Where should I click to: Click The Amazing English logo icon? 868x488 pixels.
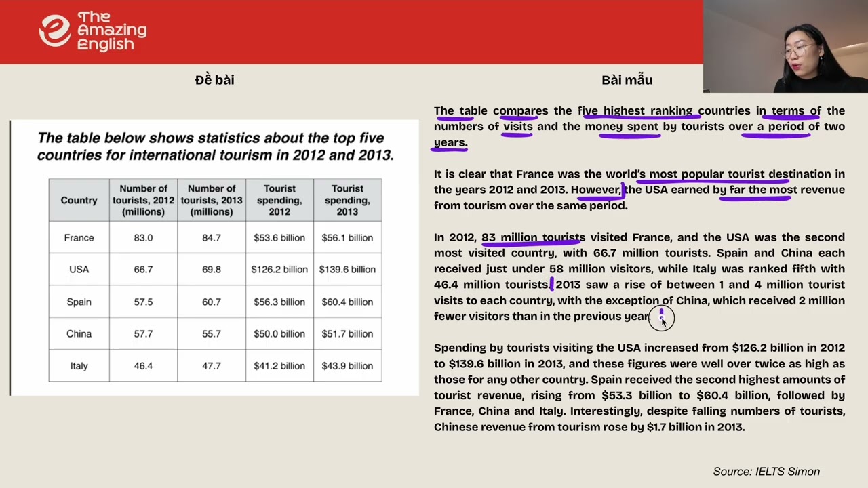coord(55,31)
